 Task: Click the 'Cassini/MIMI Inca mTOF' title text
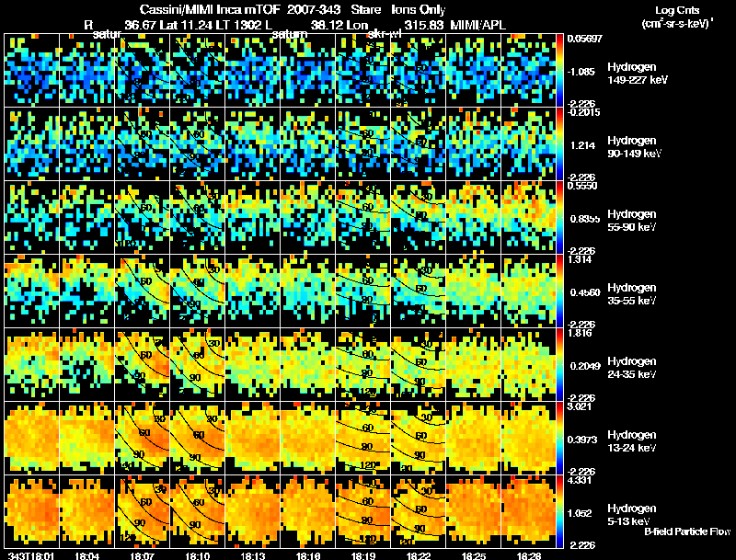click(x=210, y=9)
